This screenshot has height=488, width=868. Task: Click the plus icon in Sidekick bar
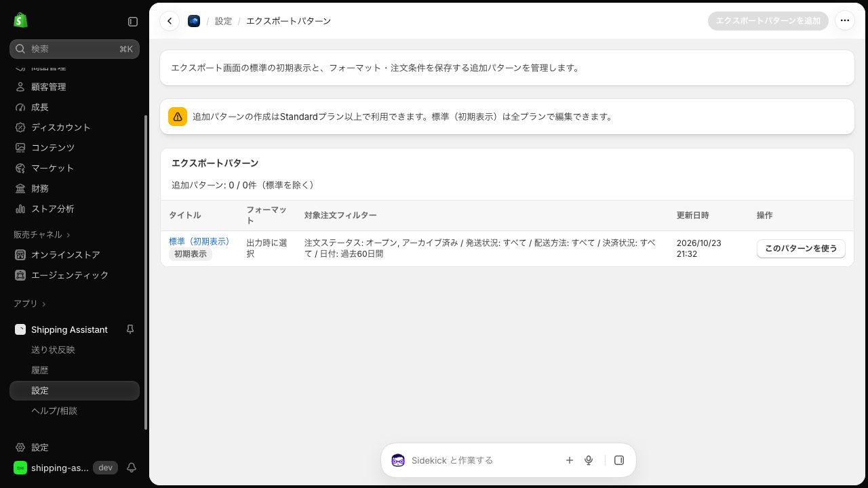570,460
